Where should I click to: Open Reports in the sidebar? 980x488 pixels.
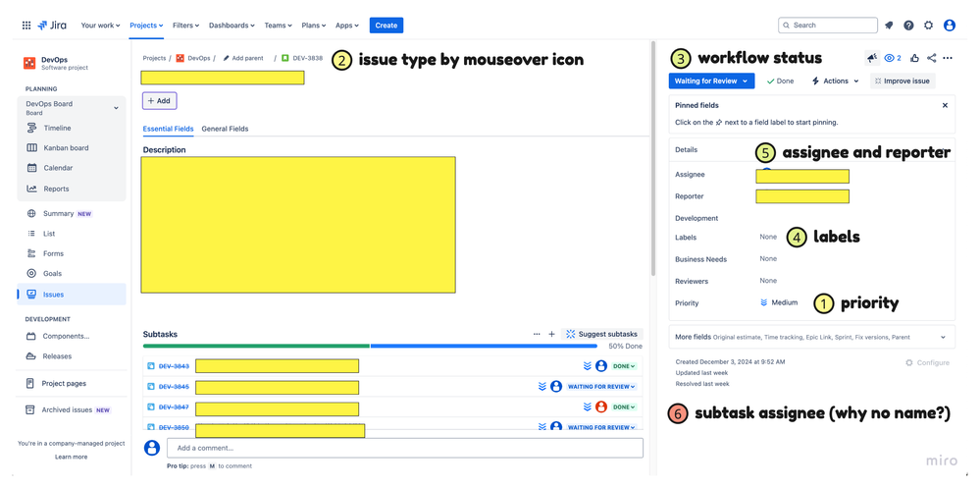72,189
